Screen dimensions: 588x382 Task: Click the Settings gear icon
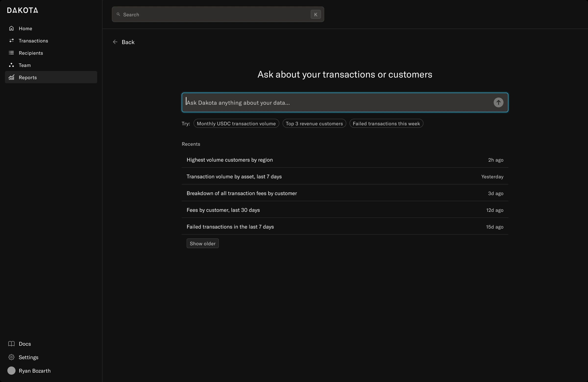11,357
